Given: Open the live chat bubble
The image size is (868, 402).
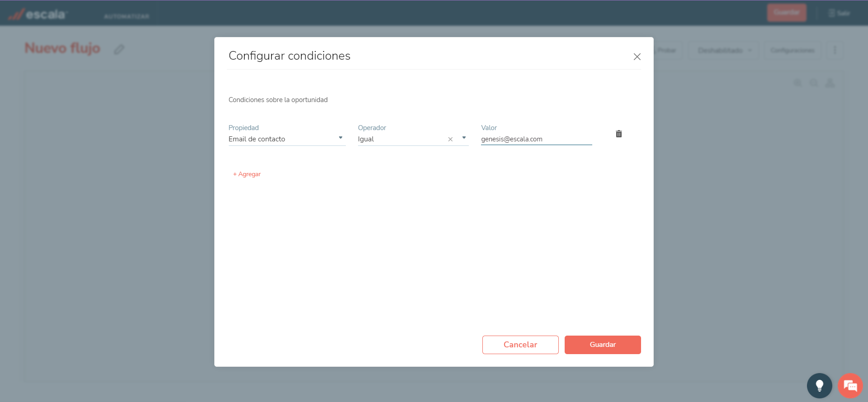Looking at the screenshot, I should 850,385.
